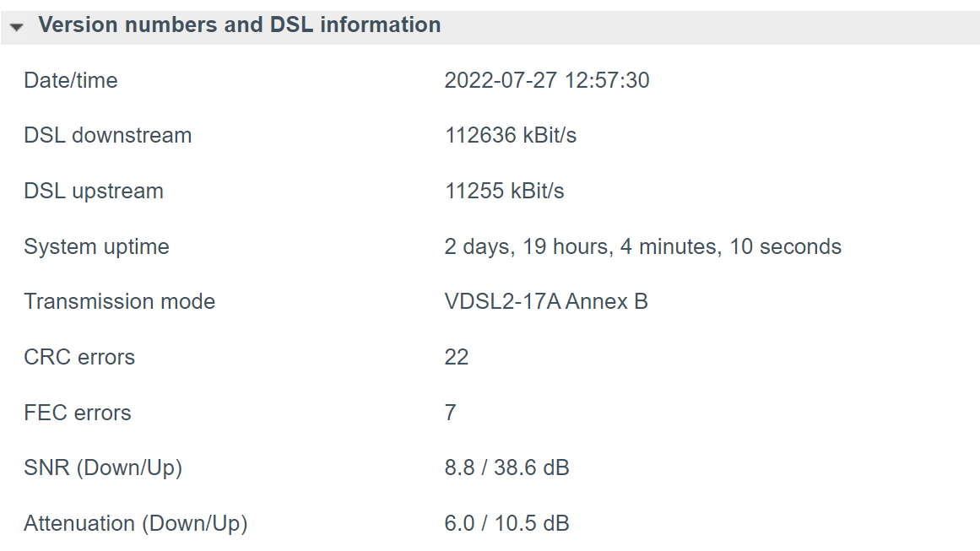The width and height of the screenshot is (980, 551).
Task: Click the 11255 kBit/s upstream value
Action: 505,192
